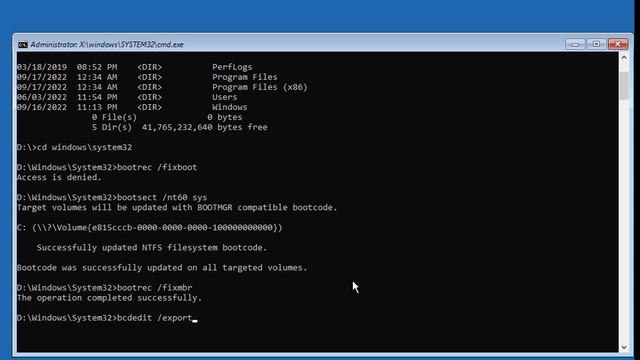Viewport: 640px width, 360px height.
Task: Click the 'Access is denied.' message
Action: 59,177
